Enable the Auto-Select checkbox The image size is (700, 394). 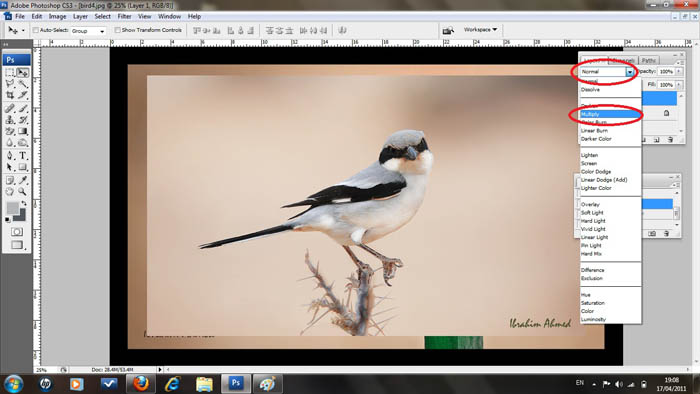[x=36, y=30]
